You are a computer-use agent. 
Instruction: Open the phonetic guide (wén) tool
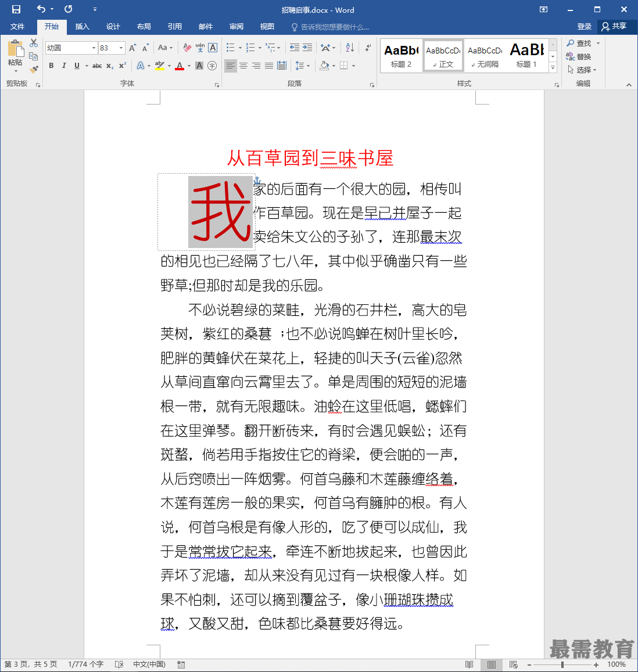pyautogui.click(x=200, y=48)
